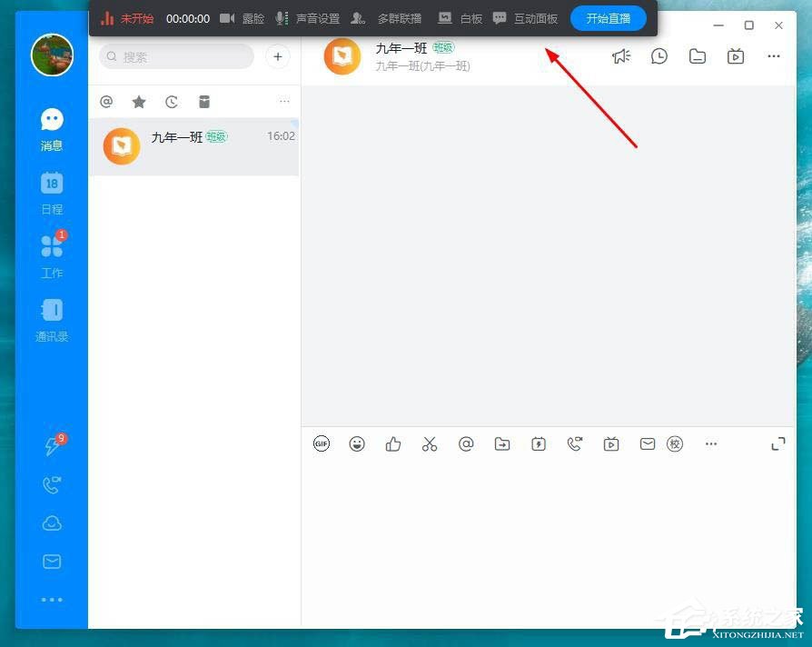Open more toolbar actions via the ellipsis

point(711,443)
